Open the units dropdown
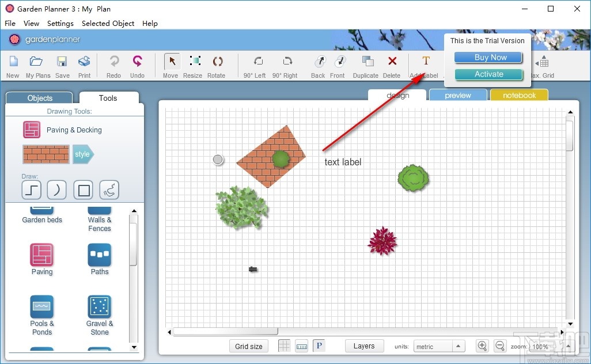 click(439, 346)
